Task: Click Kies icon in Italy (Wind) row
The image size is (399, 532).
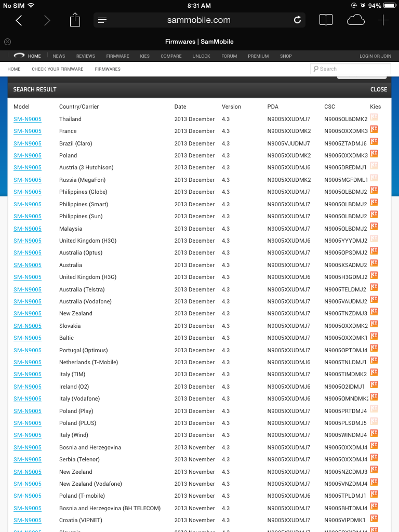Action: pos(374,433)
